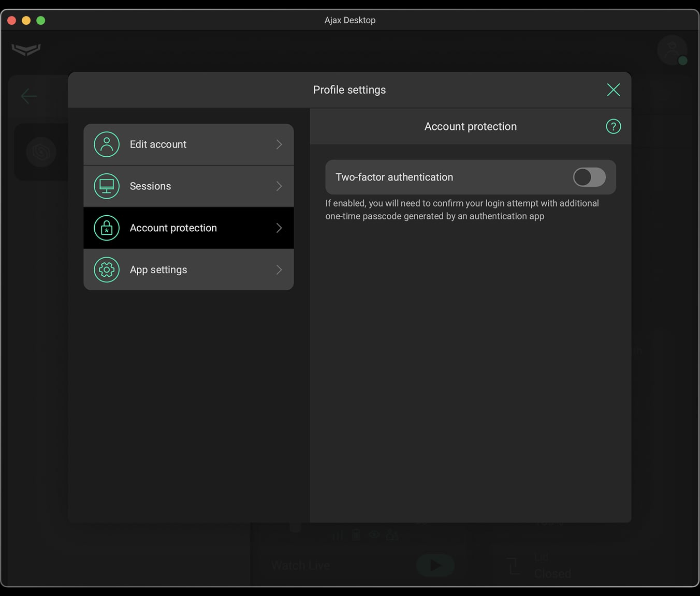Click the Account protection help icon

click(613, 126)
